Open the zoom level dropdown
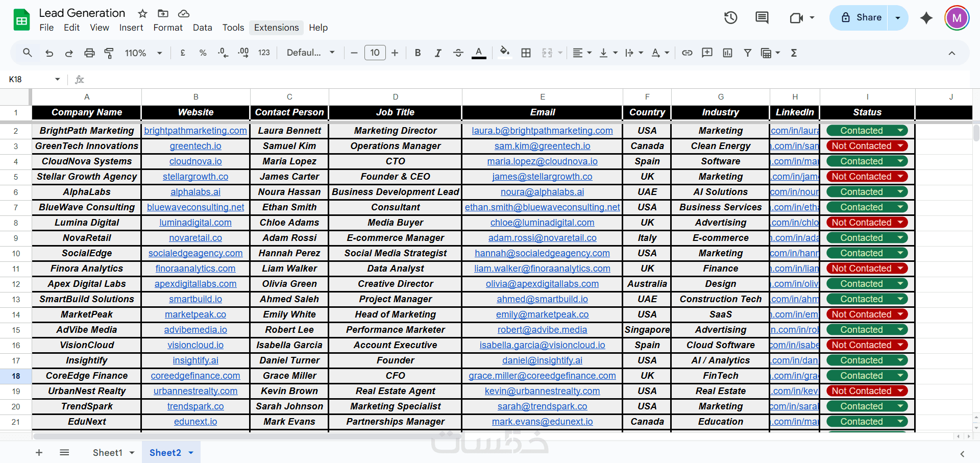This screenshot has width=980, height=463. (x=143, y=53)
